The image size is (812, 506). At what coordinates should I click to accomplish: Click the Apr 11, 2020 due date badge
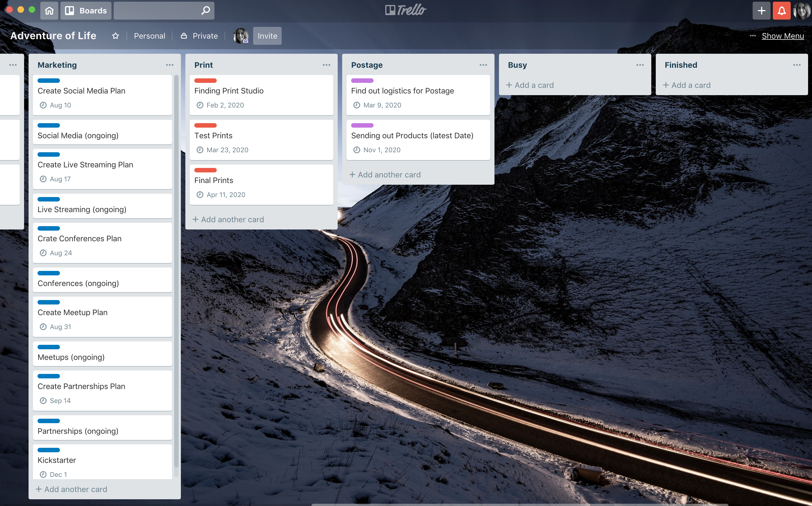tap(221, 195)
